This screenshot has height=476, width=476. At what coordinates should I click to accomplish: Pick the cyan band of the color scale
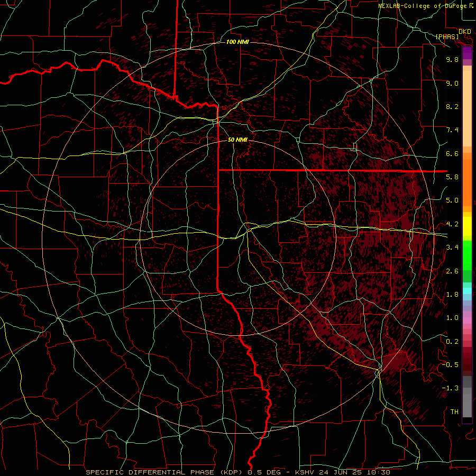[x=467, y=291]
